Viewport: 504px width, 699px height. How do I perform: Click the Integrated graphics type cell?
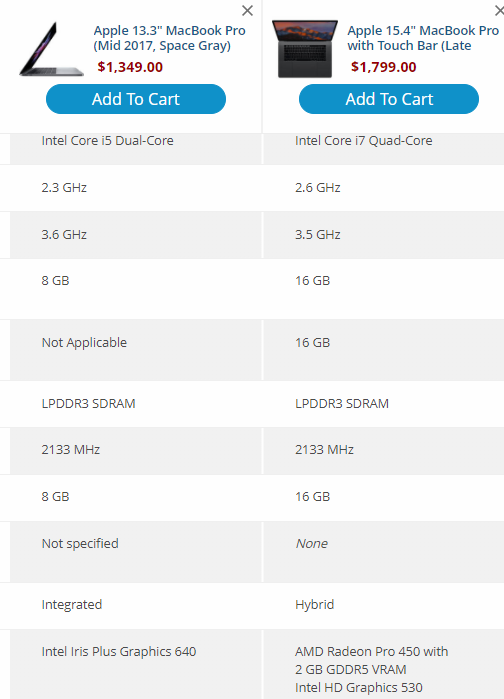point(136,605)
